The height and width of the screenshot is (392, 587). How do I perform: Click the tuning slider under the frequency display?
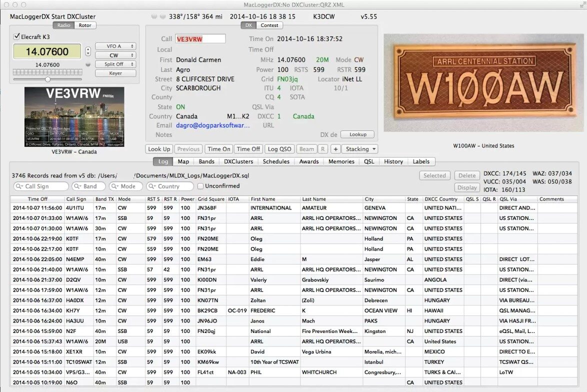(47, 79)
